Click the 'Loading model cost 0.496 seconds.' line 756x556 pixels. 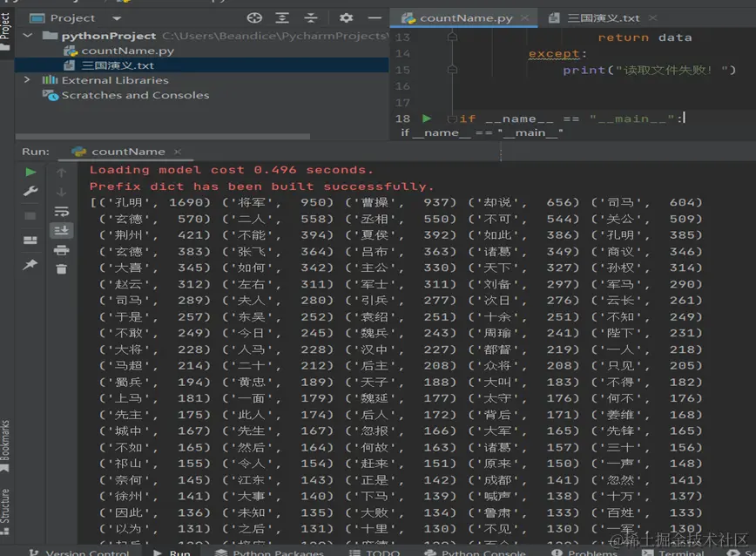[x=232, y=170]
